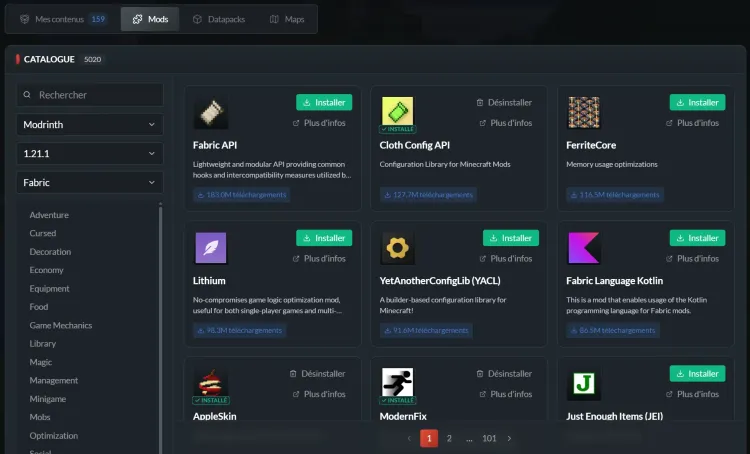Viewport: 750px width, 454px height.
Task: Open the 1.21.1 version dropdown
Action: 90,154
